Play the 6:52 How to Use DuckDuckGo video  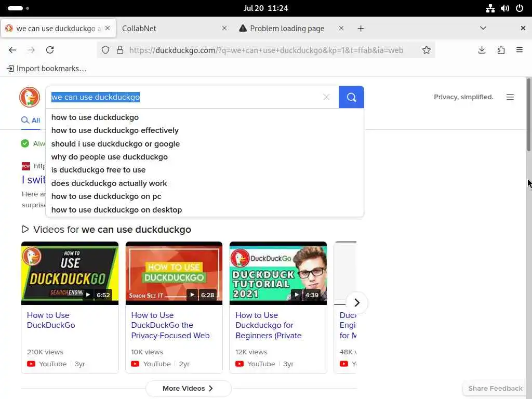coord(70,273)
